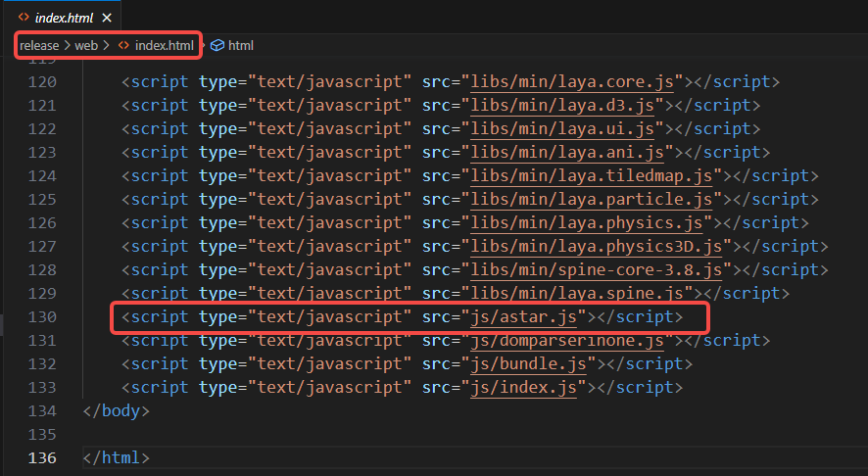The height and width of the screenshot is (476, 868).
Task: Click the HTML file icon in the tab
Action: click(23, 17)
